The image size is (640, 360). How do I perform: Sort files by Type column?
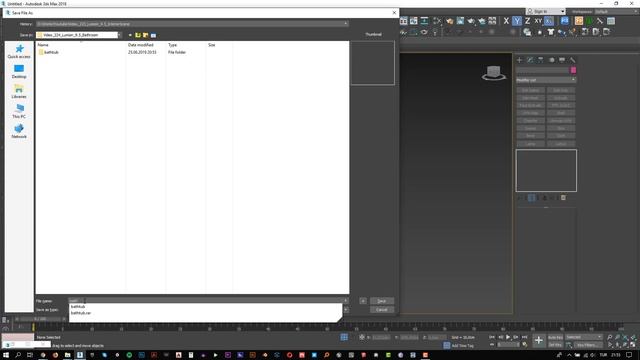173,45
